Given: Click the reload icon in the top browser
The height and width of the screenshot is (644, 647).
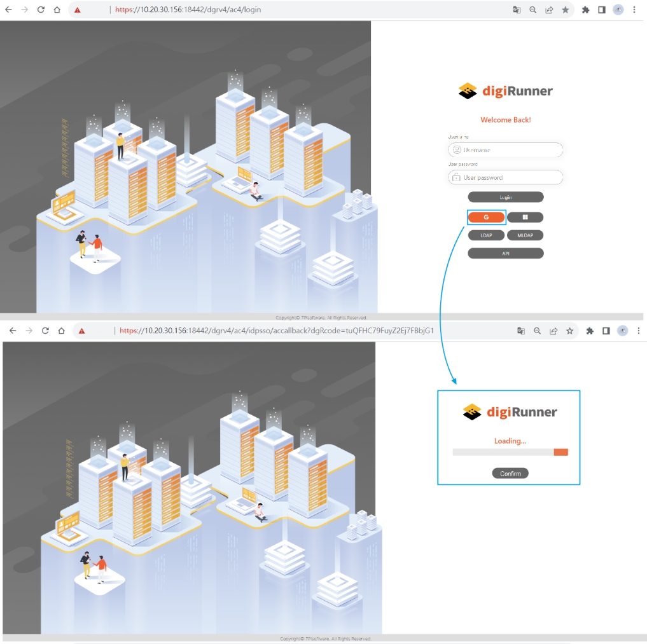Looking at the screenshot, I should (x=41, y=10).
